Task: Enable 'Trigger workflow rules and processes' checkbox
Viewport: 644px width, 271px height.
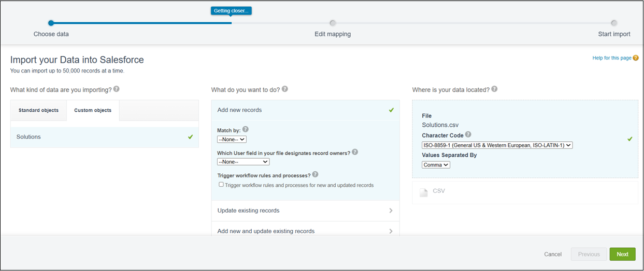Action: [221, 185]
